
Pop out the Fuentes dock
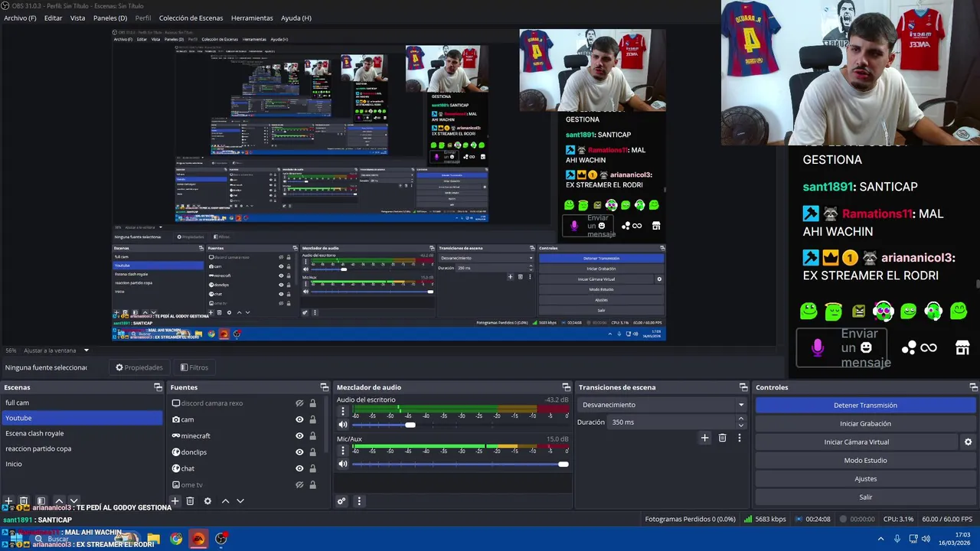tap(324, 387)
